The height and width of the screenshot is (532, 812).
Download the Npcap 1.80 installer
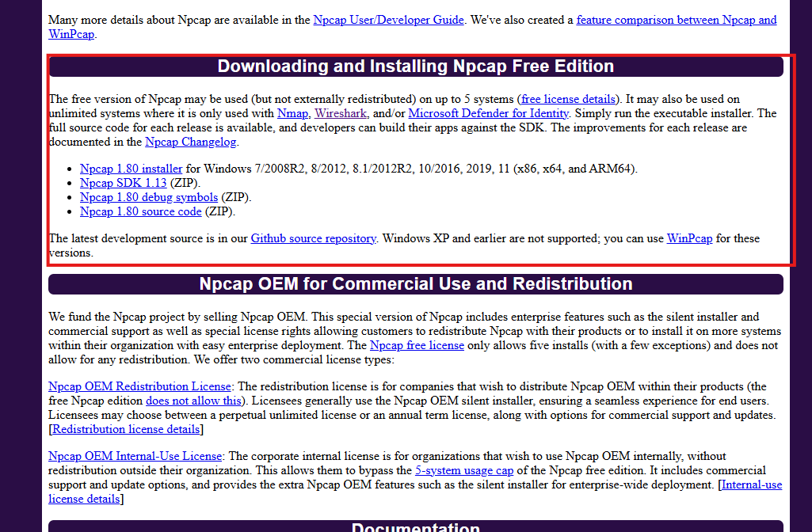pos(131,169)
